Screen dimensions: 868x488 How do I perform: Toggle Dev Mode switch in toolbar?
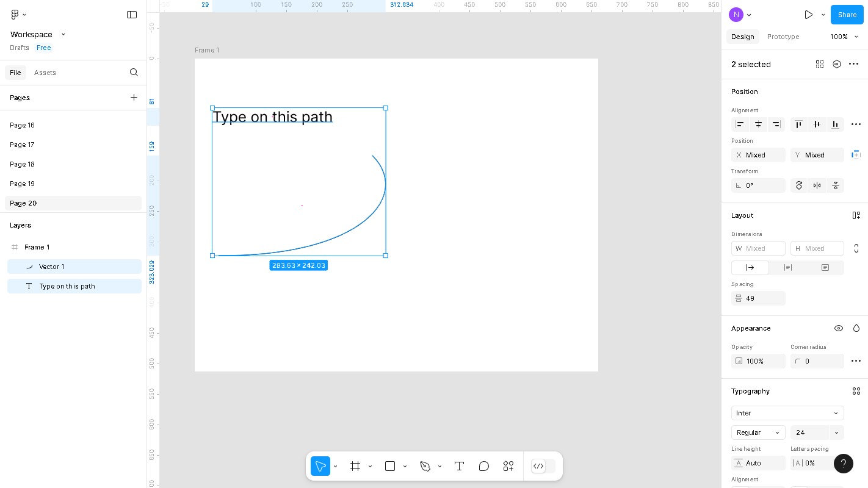[x=543, y=466]
